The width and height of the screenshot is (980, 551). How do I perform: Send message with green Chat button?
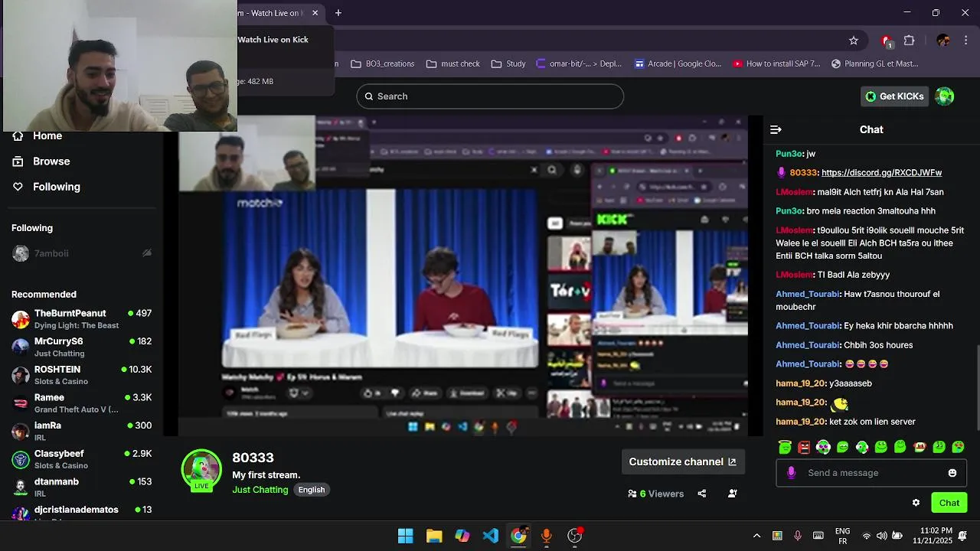tap(949, 503)
